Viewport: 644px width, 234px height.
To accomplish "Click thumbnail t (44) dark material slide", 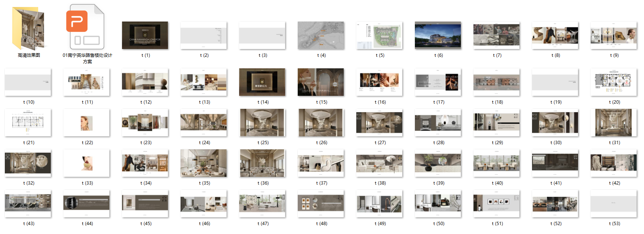I will (x=86, y=204).
